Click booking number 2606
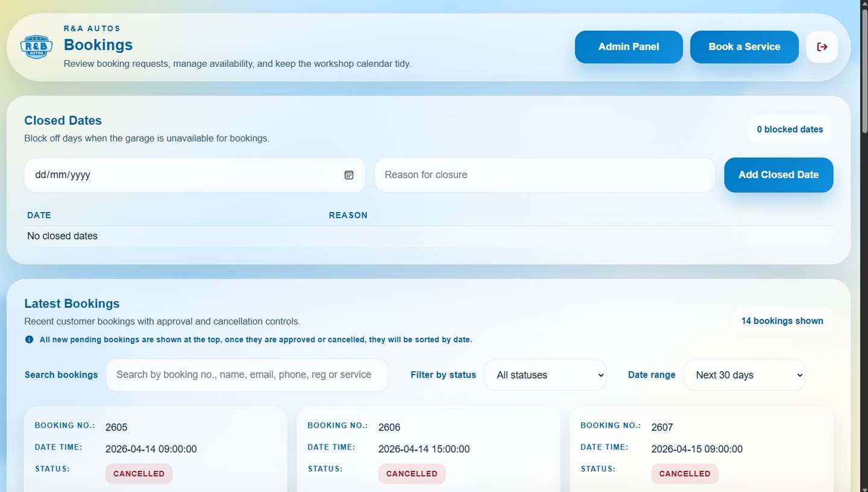The height and width of the screenshot is (492, 868). click(x=389, y=428)
